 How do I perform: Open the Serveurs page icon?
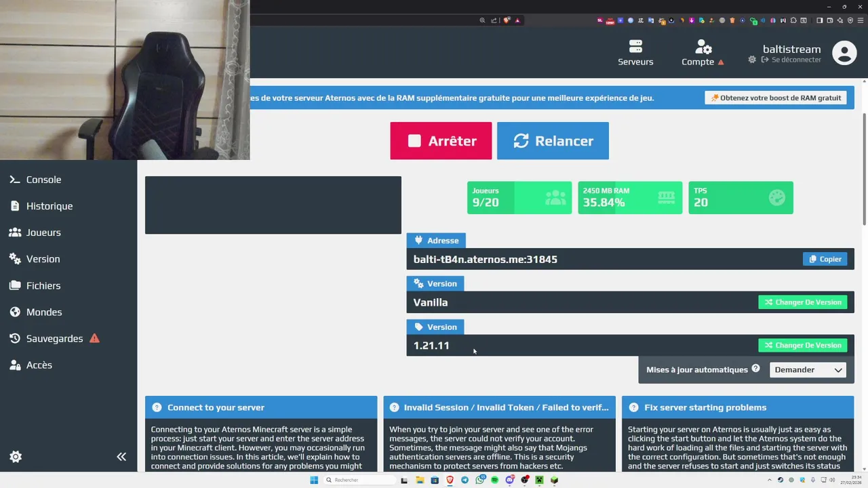[635, 53]
